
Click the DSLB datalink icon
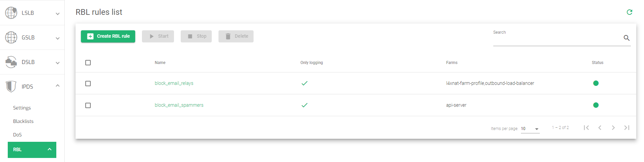click(11, 62)
